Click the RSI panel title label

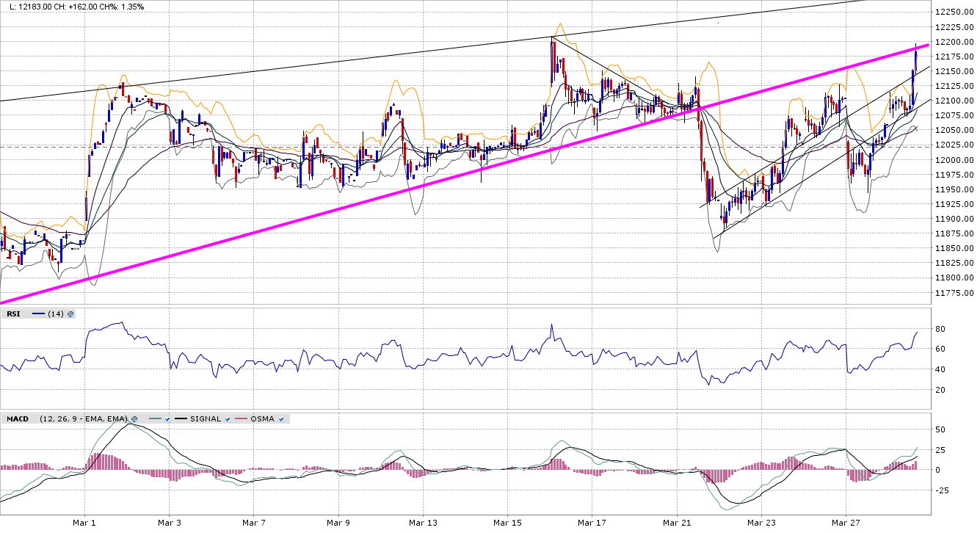click(13, 314)
